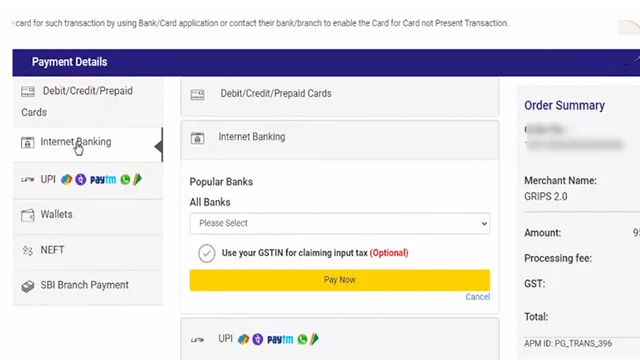Select Wallets in the payment sidebar

(88, 217)
